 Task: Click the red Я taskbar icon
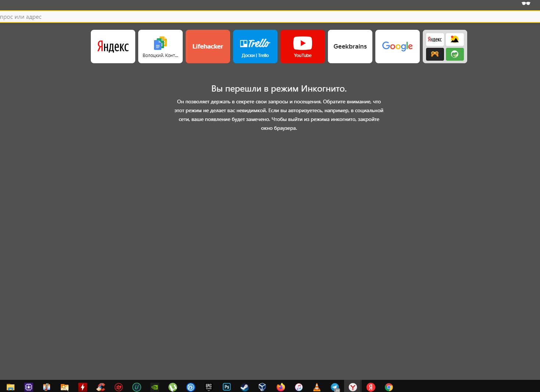click(371, 387)
